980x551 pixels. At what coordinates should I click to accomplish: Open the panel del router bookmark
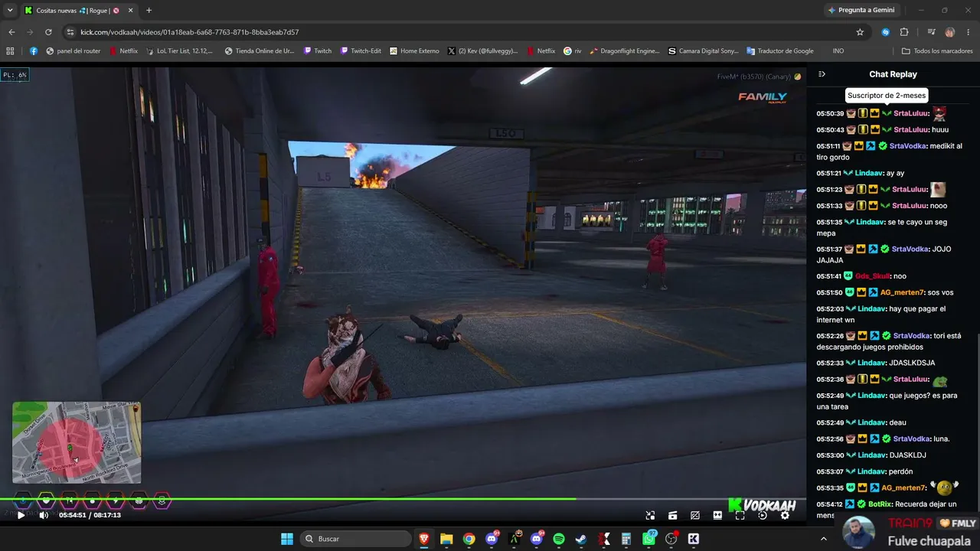pos(73,51)
